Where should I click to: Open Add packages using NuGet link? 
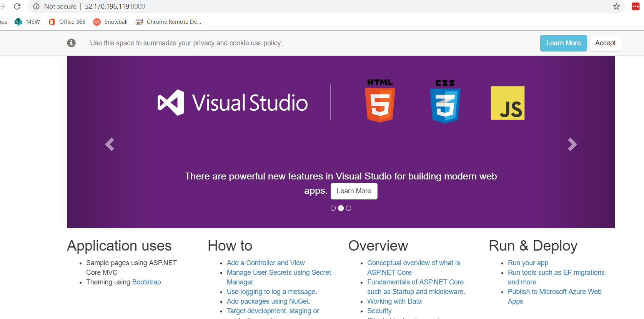tap(268, 301)
